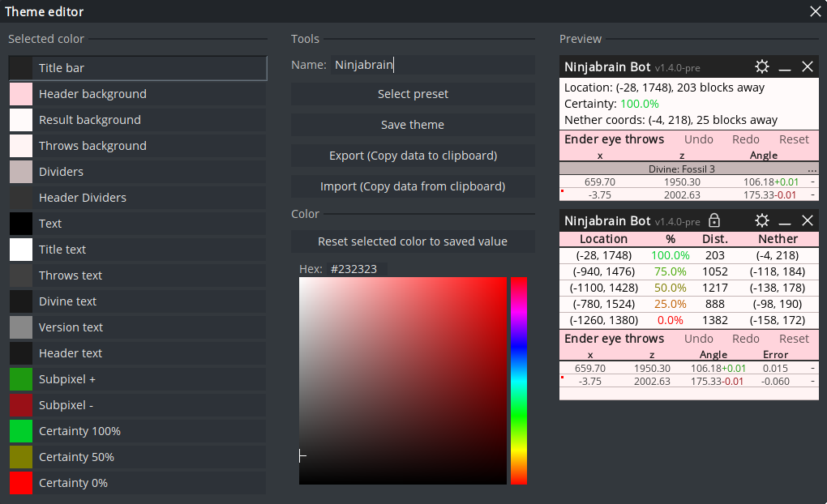Click Undo in lower preview throws header
The height and width of the screenshot is (504, 827).
(x=699, y=339)
